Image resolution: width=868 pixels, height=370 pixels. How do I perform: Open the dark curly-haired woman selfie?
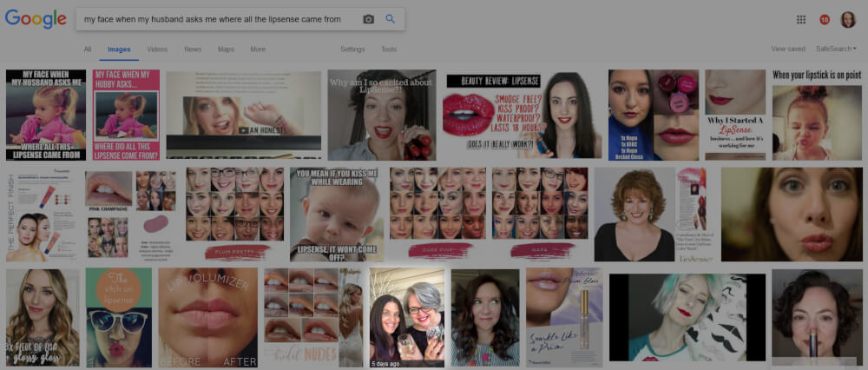click(485, 318)
